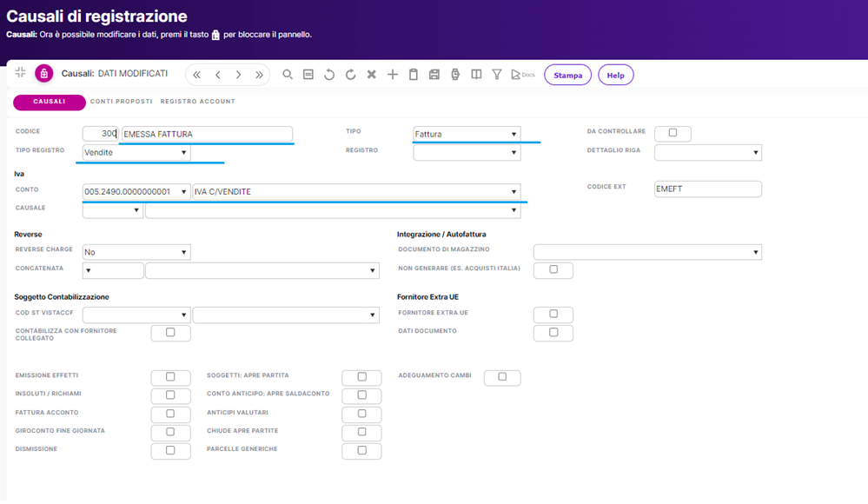
Task: Enable Insoluti / Richiami checkbox
Action: tap(170, 395)
